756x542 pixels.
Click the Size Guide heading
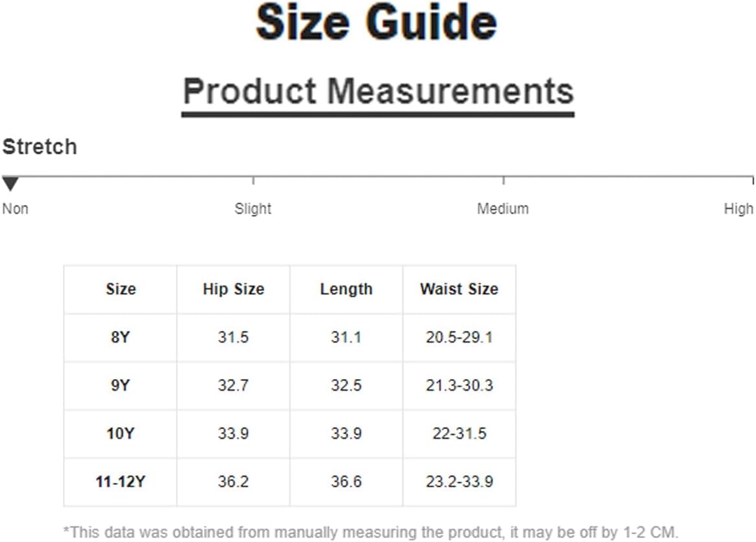pos(376,23)
